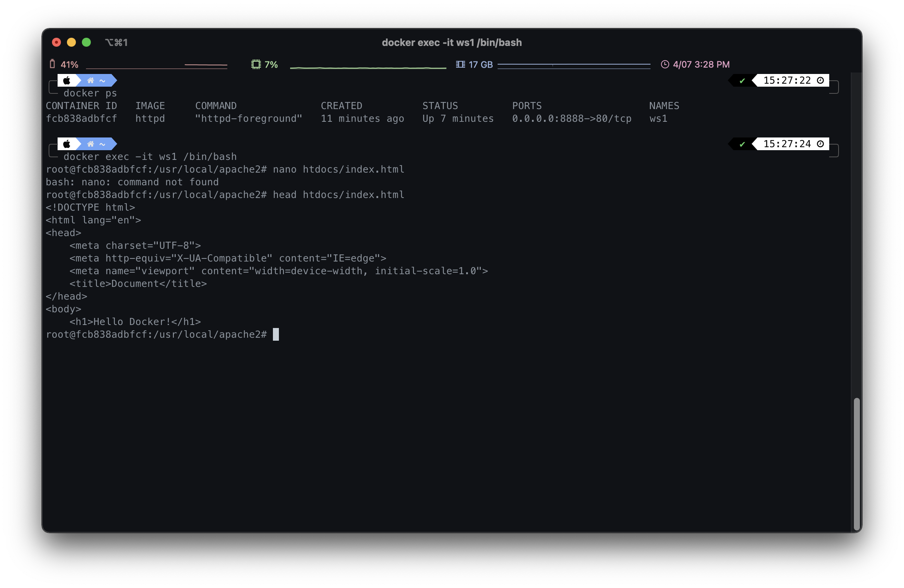Viewport: 904px width, 588px height.
Task: Click the memory icon next to 17 GB
Action: (460, 65)
